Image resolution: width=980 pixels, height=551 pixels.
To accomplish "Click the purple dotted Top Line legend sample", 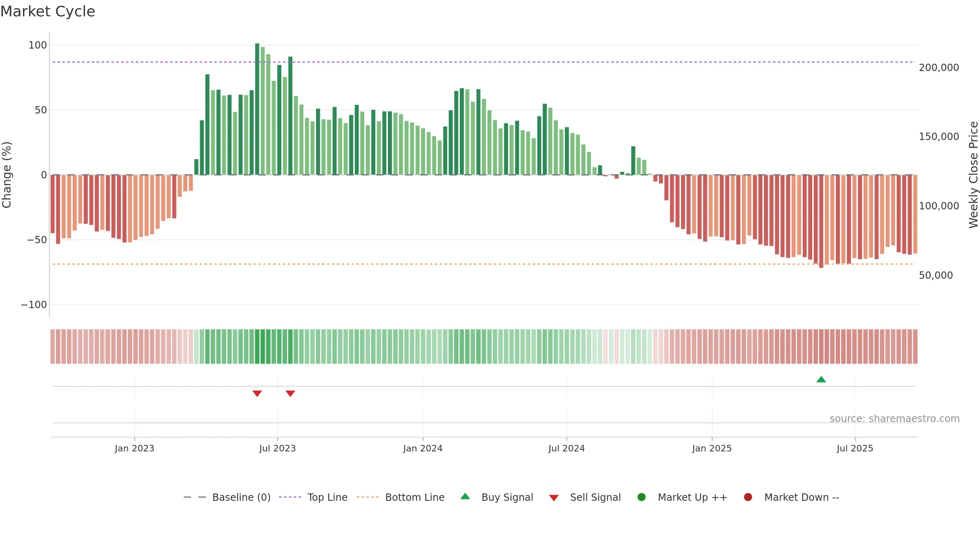I will 290,497.
